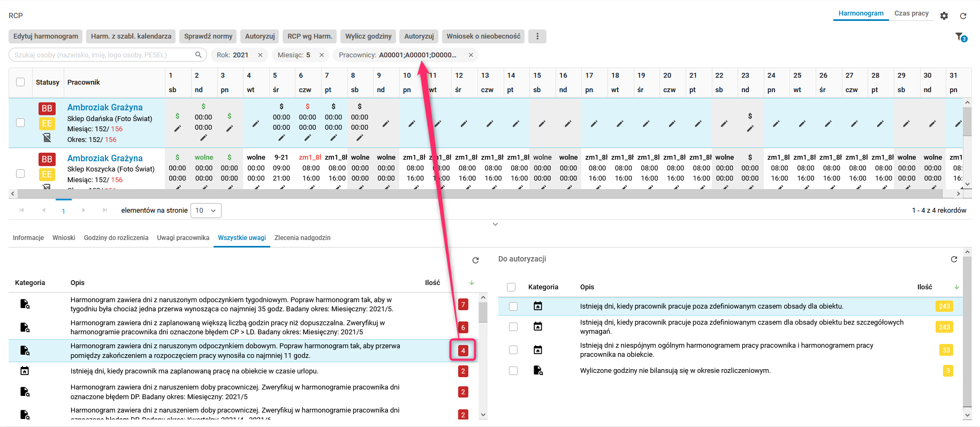Open the settings gear icon
Viewport: 980px width, 427px height.
944,16
